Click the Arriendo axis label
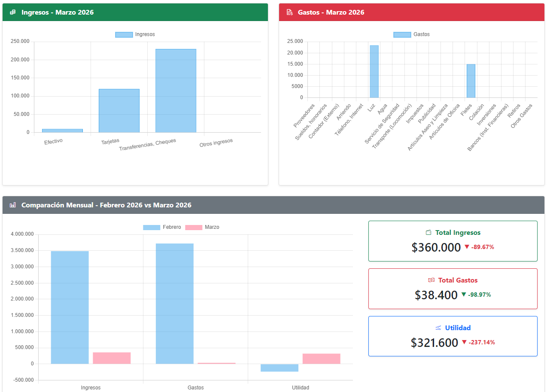The width and height of the screenshot is (547, 392). [344, 112]
